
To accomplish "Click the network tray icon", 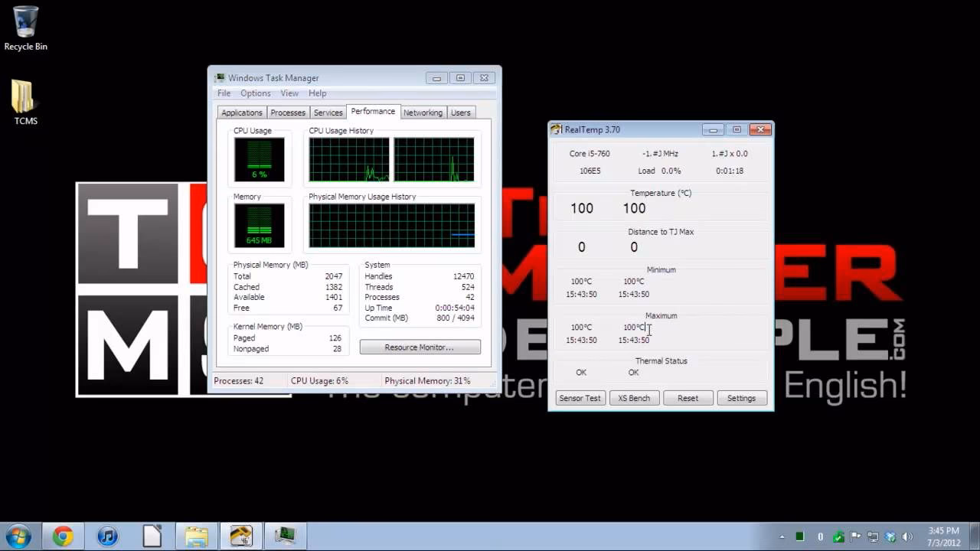I will [873, 536].
